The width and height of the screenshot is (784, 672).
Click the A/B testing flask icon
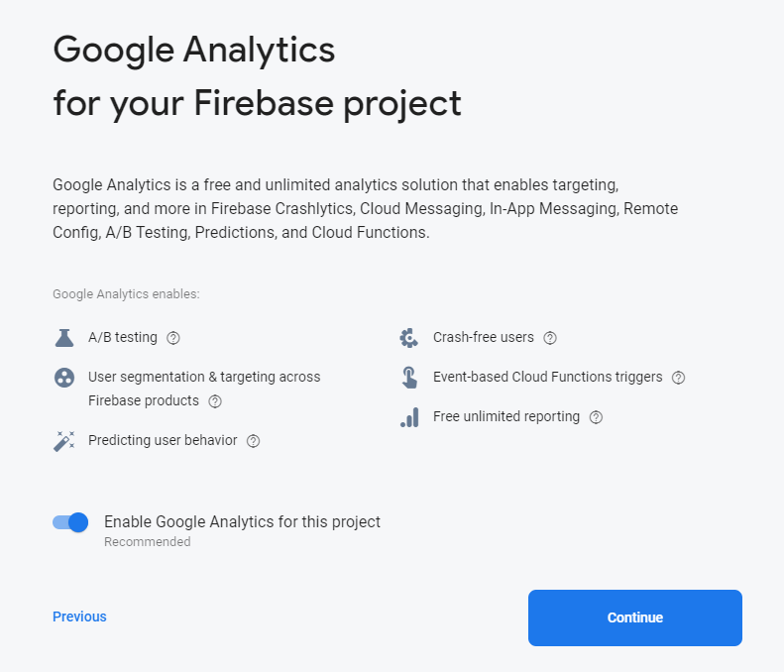64,338
